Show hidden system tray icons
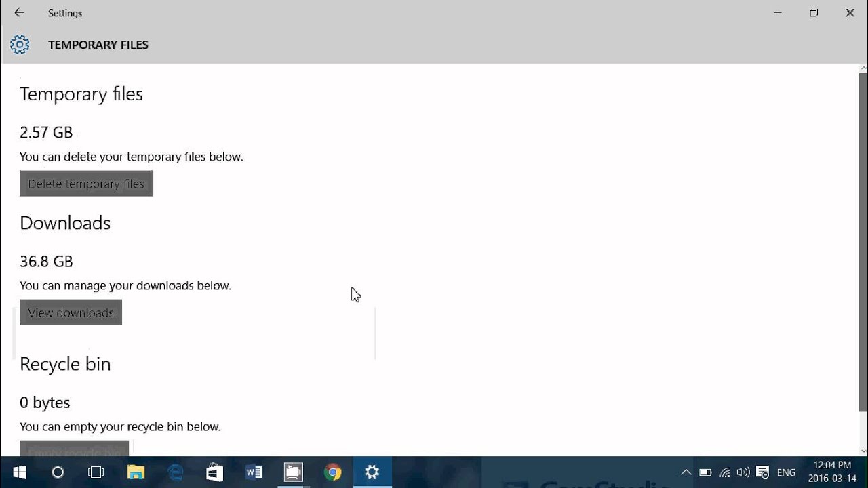This screenshot has height=488, width=868. coord(686,472)
